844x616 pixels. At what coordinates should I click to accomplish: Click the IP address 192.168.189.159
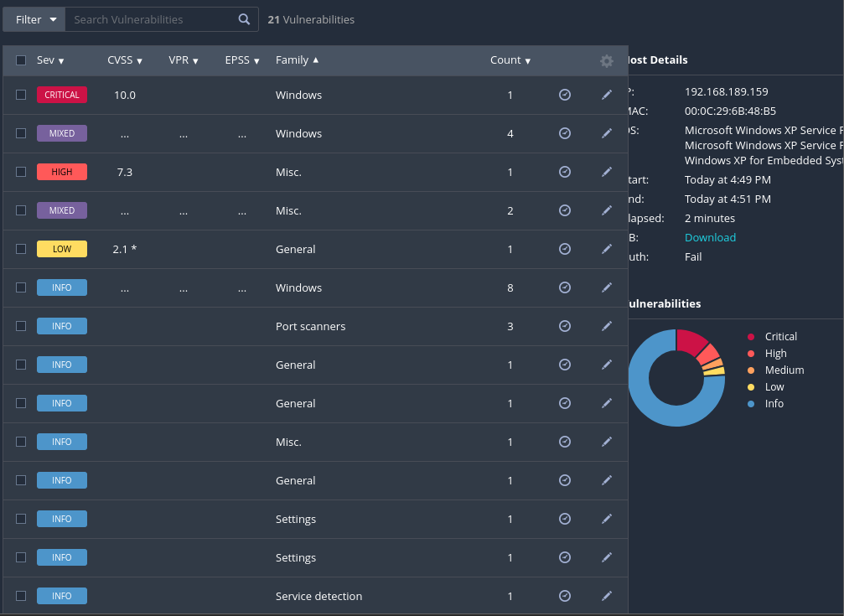pos(726,91)
